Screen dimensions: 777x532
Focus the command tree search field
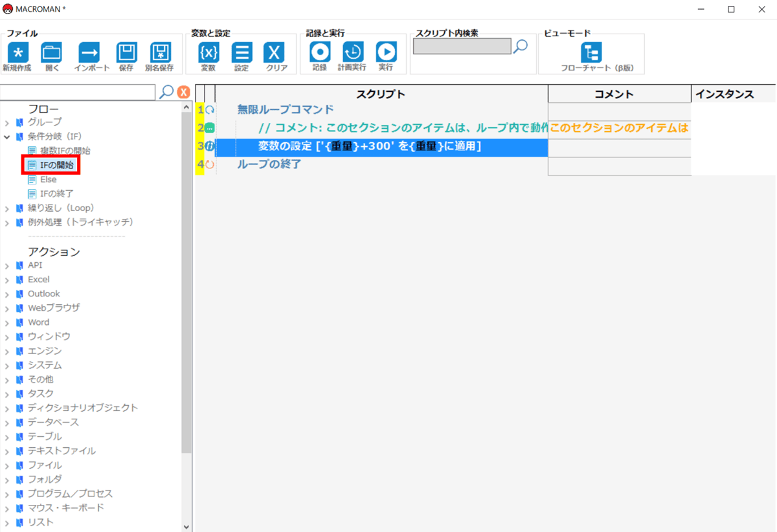pyautogui.click(x=78, y=92)
